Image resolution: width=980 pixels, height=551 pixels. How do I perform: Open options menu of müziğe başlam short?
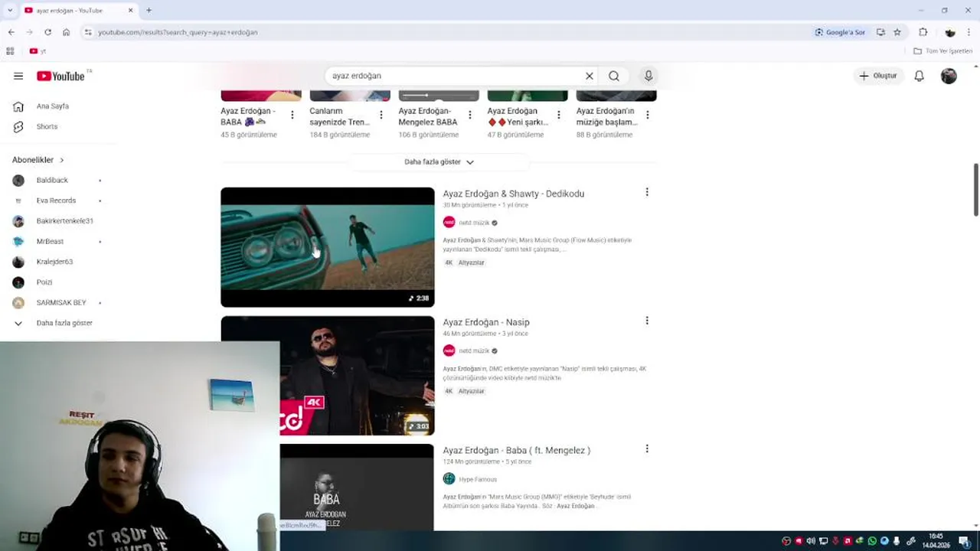tap(648, 115)
